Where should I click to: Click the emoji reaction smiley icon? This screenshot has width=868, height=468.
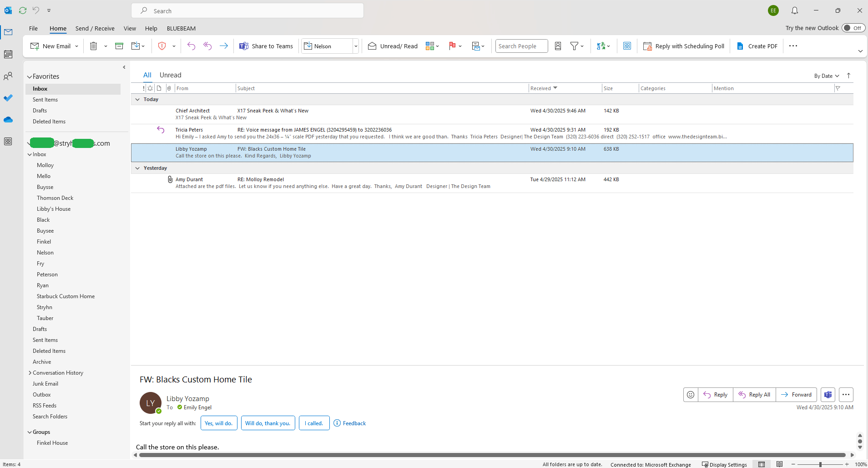691,395
